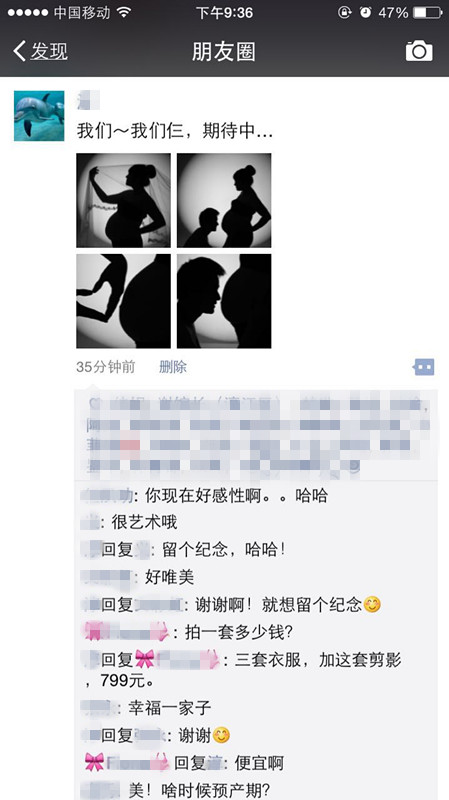Tap the back chevron arrow
The height and width of the screenshot is (800, 449).
19,51
